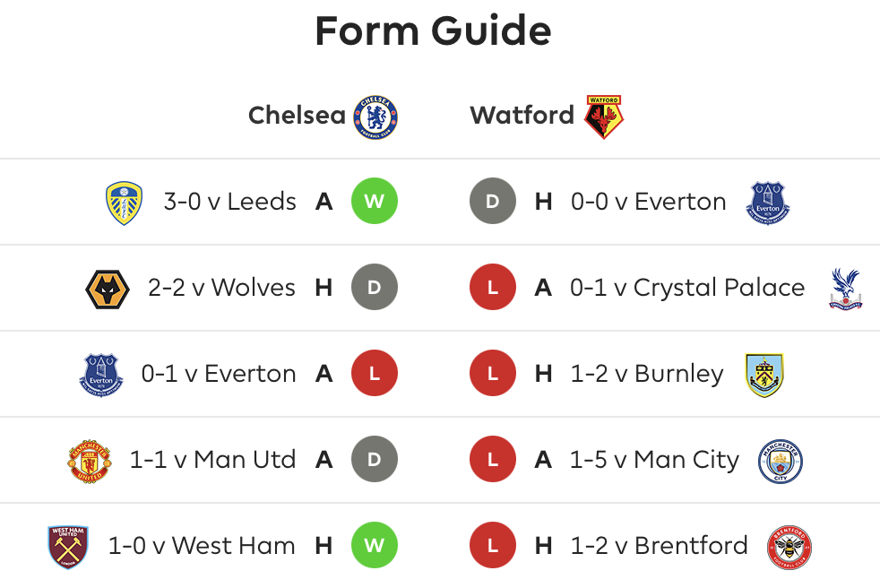Click the green W badge for Leeds result
Viewport: 880px width, 588px height.
374,202
